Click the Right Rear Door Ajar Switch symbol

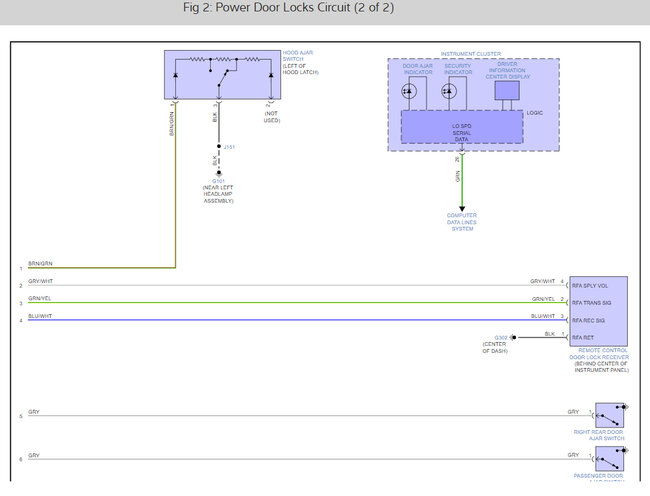609,413
